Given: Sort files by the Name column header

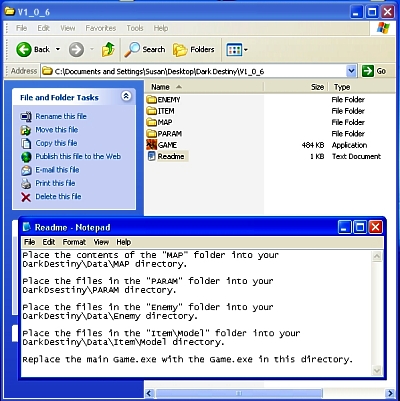Looking at the screenshot, I should point(204,87).
